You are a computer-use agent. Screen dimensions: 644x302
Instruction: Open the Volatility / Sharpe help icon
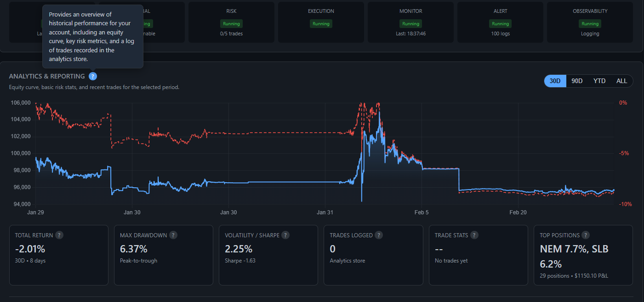285,235
